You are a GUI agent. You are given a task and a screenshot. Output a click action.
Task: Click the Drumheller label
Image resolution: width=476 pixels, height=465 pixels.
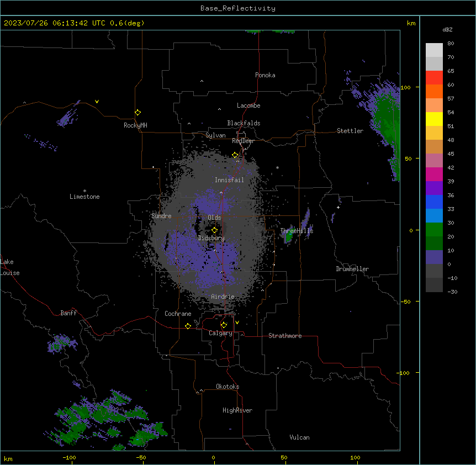pos(352,269)
